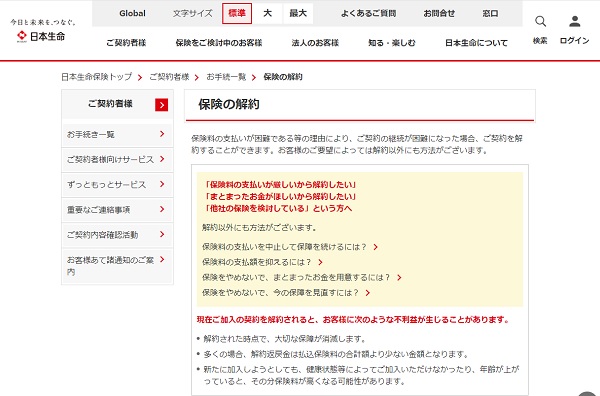Click bullet 解約された時点で、大切な保障が消滅します。
Viewport: 600px width, 396px height.
point(285,339)
